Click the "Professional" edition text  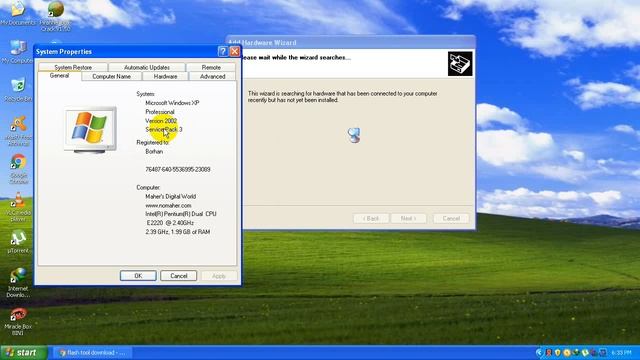click(x=160, y=112)
